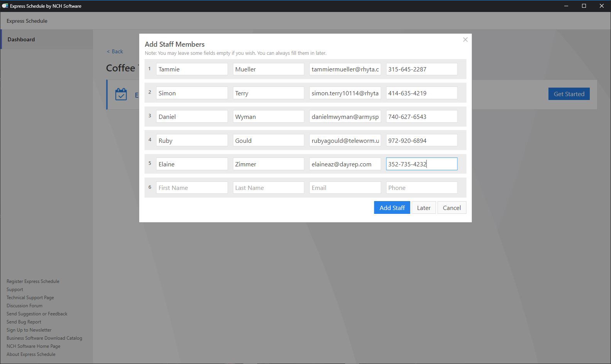
Task: Open the Support link
Action: (x=15, y=290)
